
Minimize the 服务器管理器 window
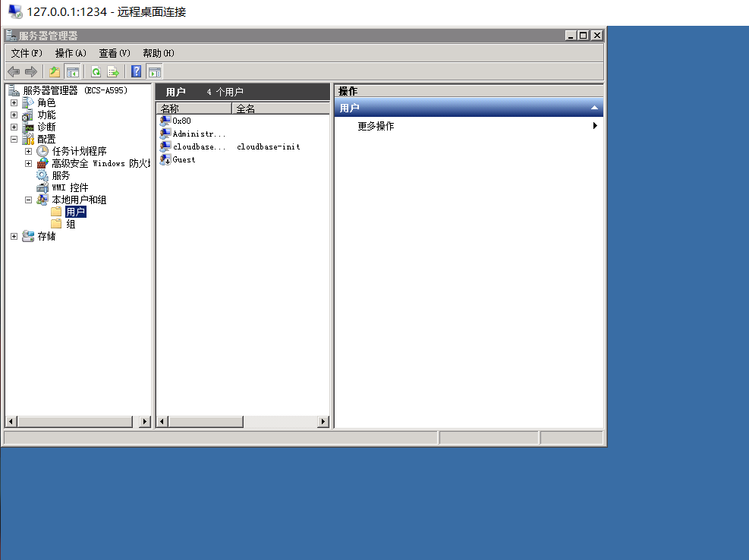[571, 36]
